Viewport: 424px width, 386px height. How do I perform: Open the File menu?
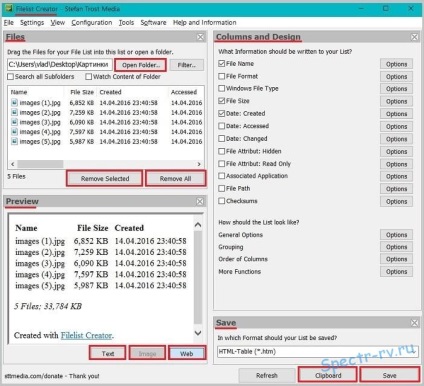tap(9, 23)
